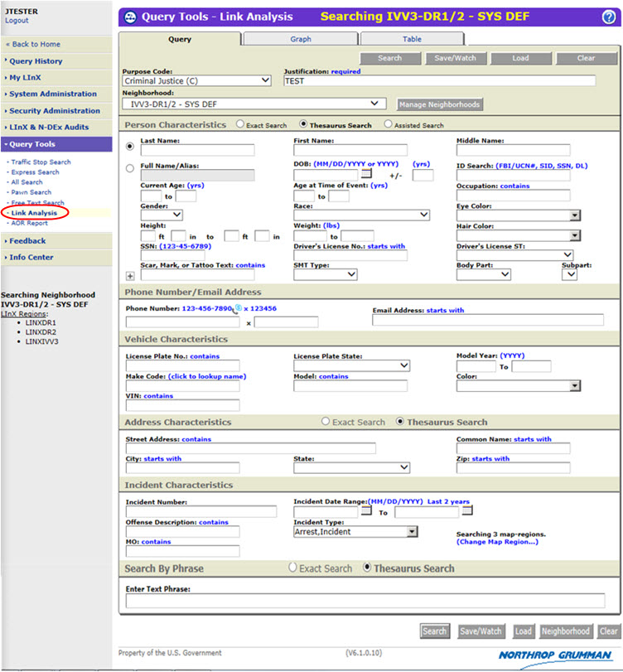Choose the Last Name radio option
Screen dimensions: 623x672
coord(130,147)
